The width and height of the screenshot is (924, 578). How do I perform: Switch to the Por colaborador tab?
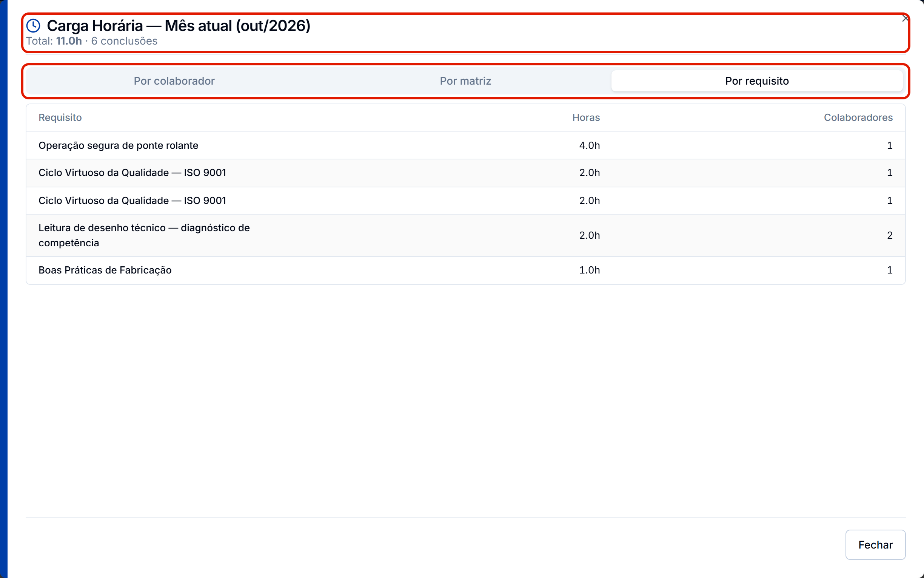point(174,81)
